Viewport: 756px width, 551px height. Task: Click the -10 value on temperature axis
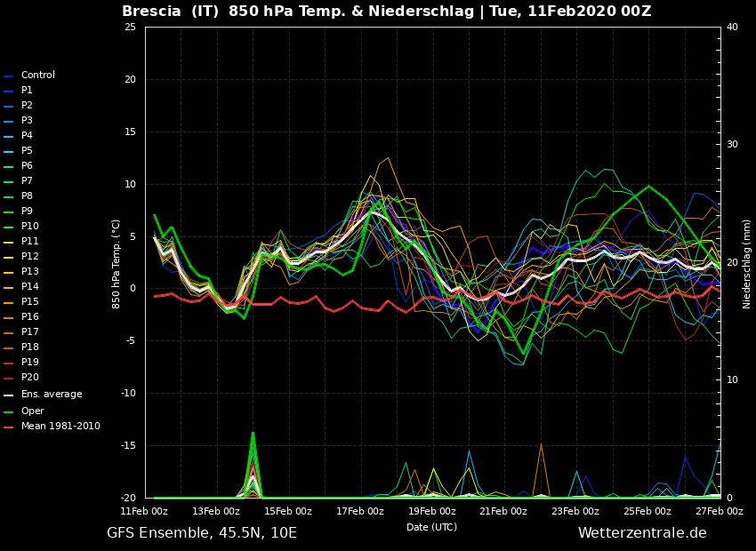tap(128, 394)
